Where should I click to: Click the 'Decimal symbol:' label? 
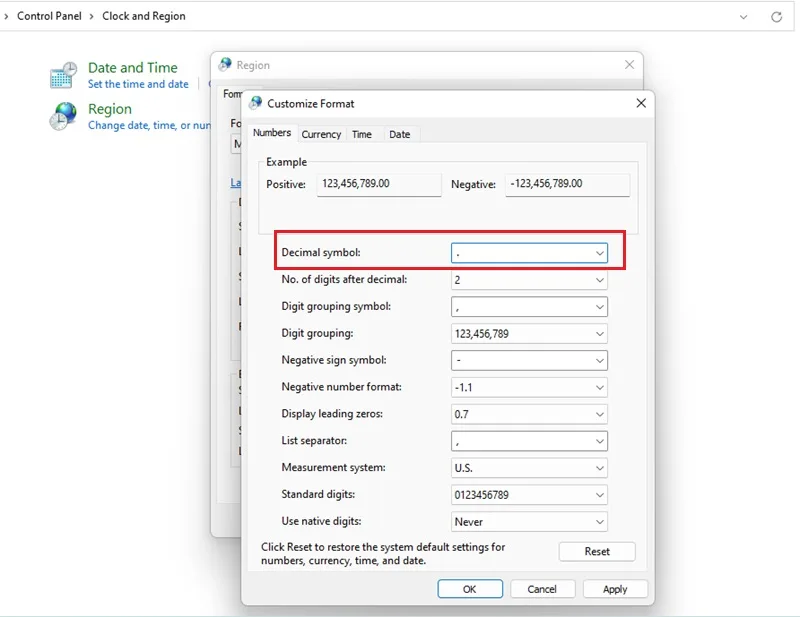[321, 253]
